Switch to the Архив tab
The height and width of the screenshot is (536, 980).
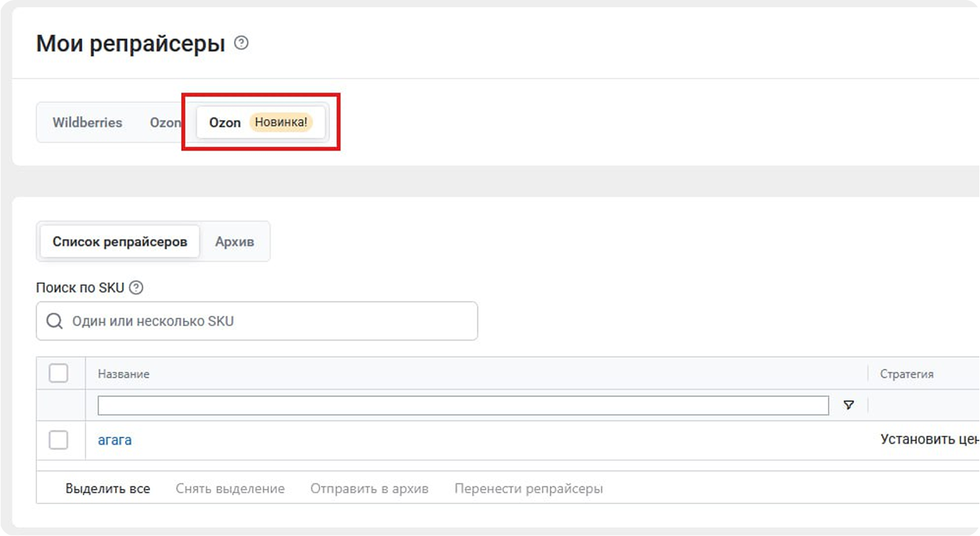[234, 242]
